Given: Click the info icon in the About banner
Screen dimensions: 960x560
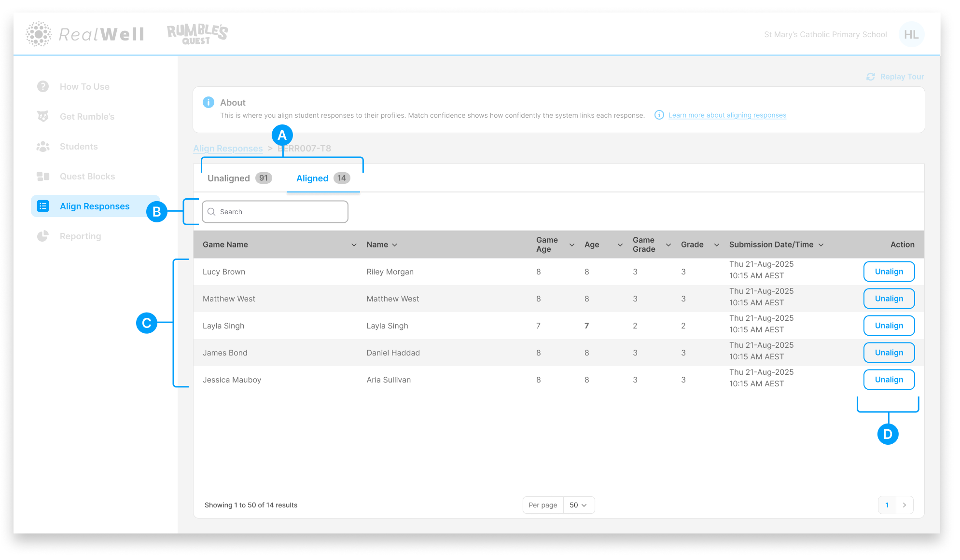Looking at the screenshot, I should [208, 102].
